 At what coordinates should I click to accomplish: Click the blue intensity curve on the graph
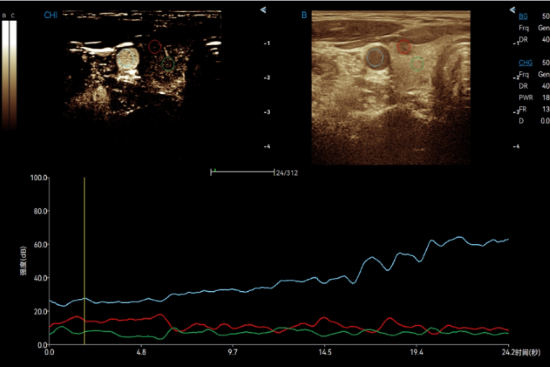[x=281, y=281]
